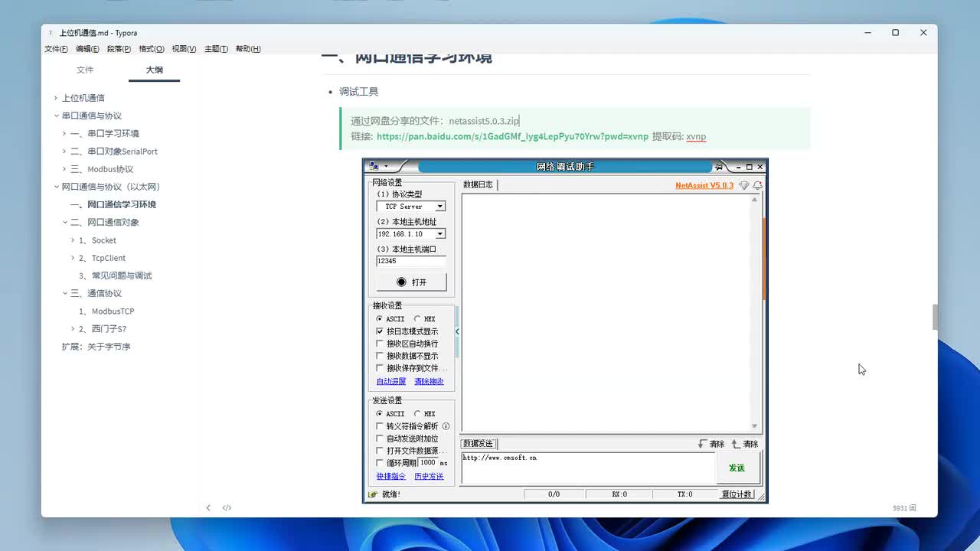Select HEX radio under 接收设置

point(417,319)
